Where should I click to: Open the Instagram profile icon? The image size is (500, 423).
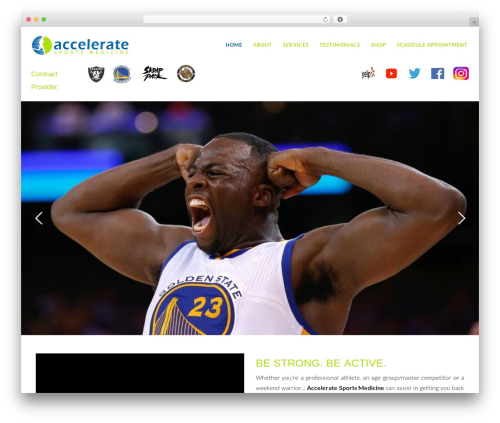tap(461, 73)
